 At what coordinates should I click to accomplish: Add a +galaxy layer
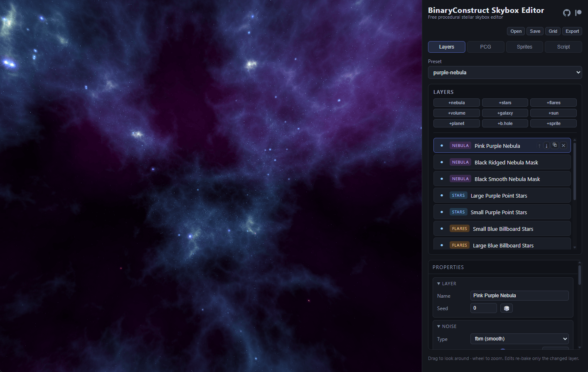click(505, 113)
